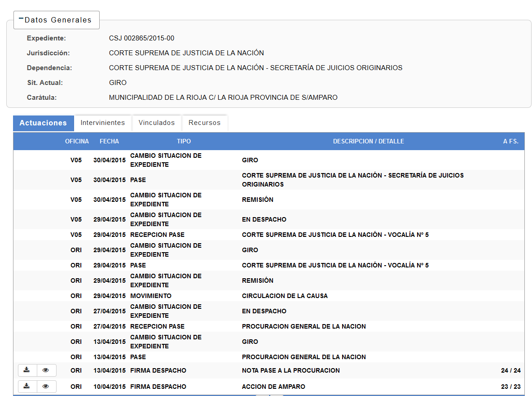
Task: Click the expediente number CSJ 002865/2015-00
Action: (141, 38)
